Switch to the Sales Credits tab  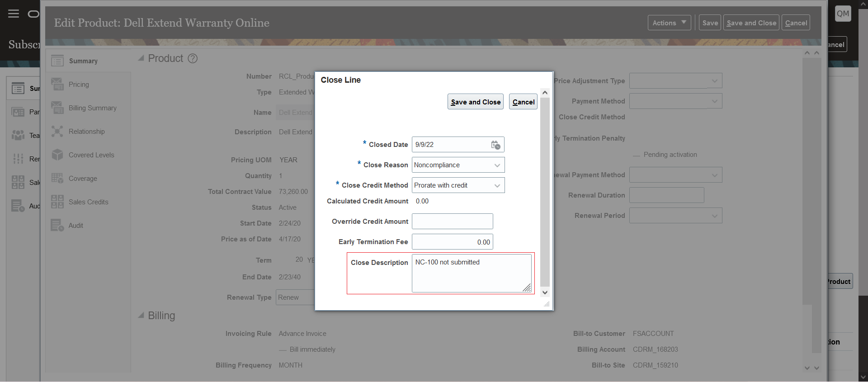pos(89,202)
